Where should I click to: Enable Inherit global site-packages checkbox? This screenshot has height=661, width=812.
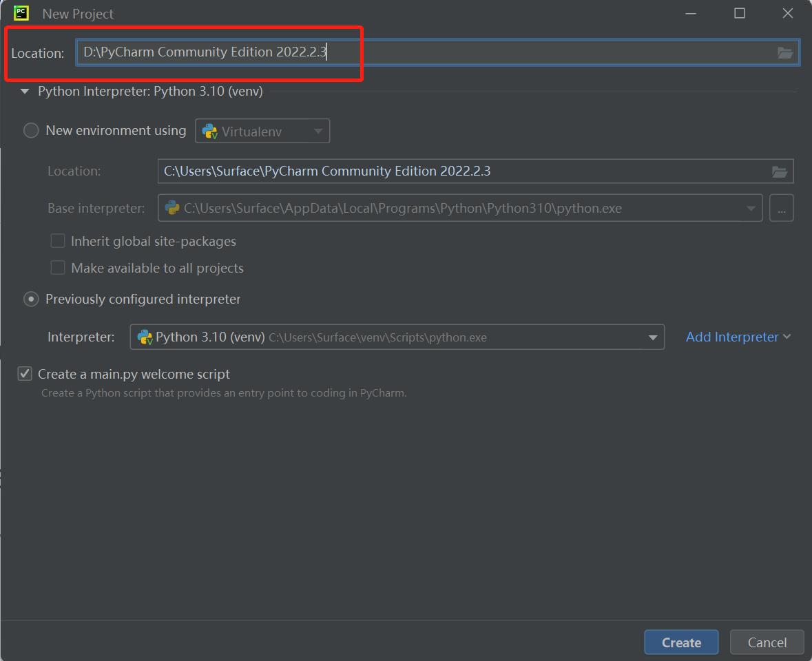[x=58, y=242]
